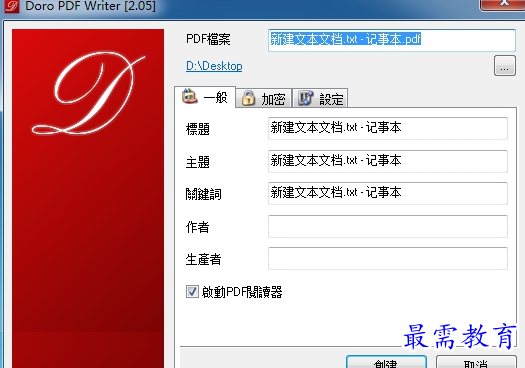Click the Doro PDF Writer title bar icon

(x=12, y=6)
